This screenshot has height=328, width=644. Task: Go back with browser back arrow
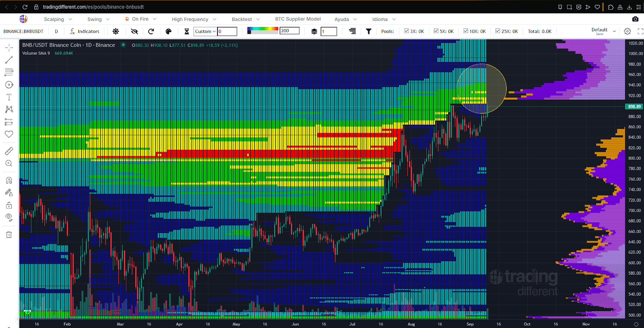6,7
